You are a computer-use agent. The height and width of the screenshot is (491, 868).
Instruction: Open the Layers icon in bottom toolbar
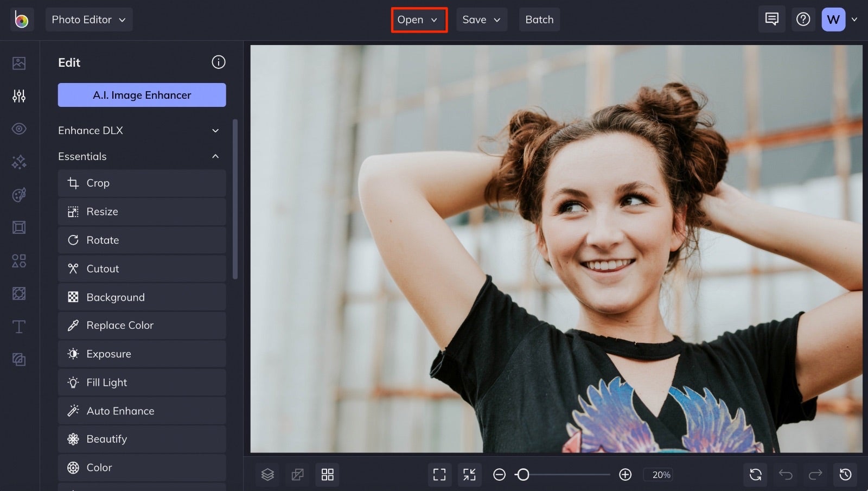click(267, 474)
